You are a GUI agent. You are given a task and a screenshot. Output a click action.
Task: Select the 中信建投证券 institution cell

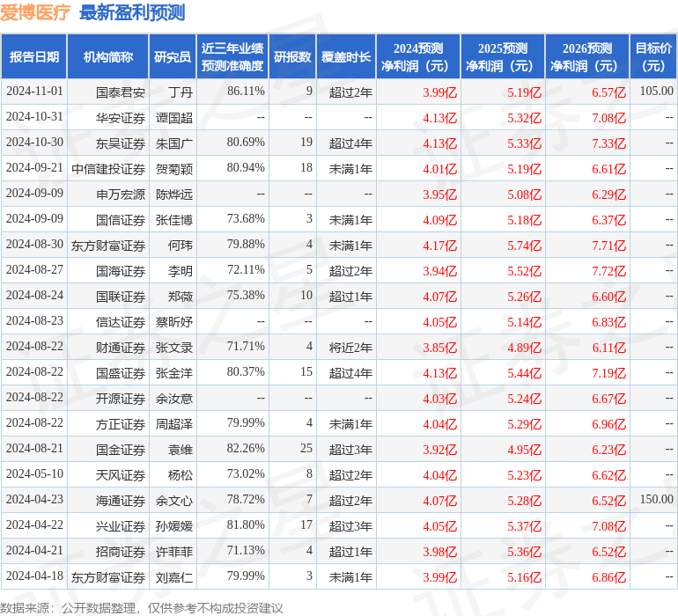click(x=108, y=169)
